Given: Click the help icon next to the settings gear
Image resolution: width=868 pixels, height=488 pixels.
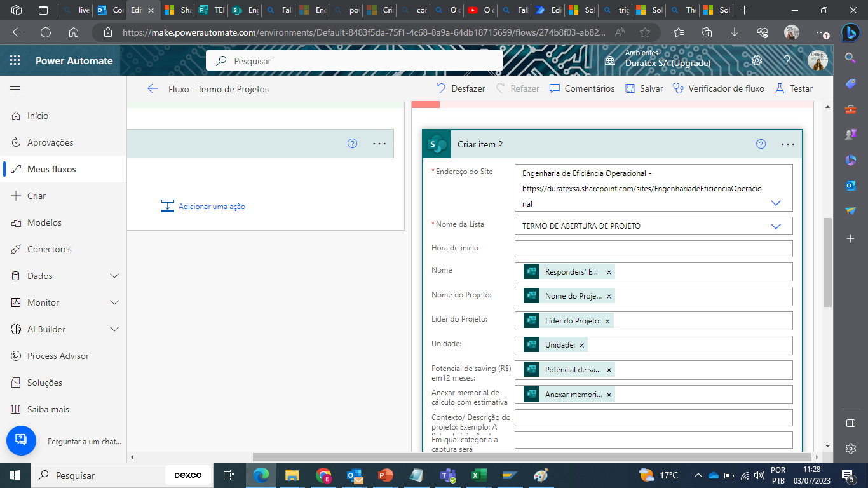Looking at the screenshot, I should point(787,60).
